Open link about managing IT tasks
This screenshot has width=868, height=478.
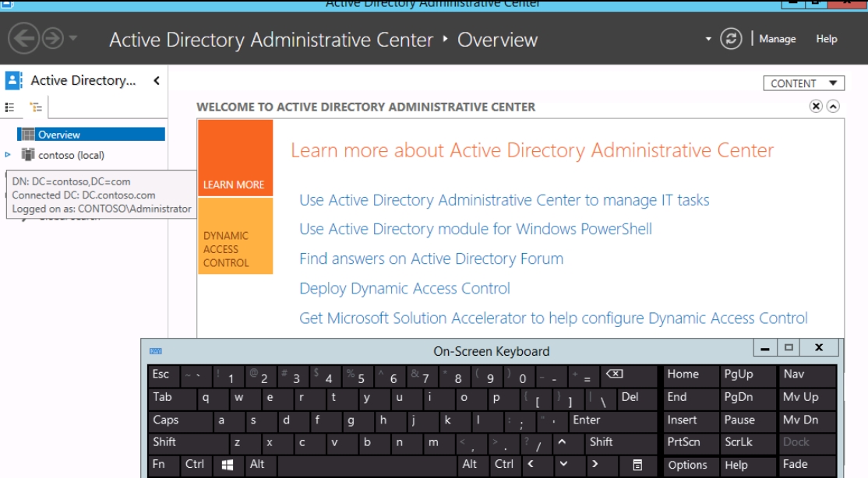pos(504,200)
